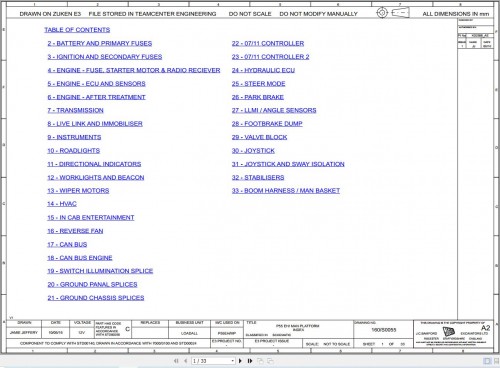Jump to 18 - CAN Bus Engine
This screenshot has width=500, height=368.
[80, 258]
